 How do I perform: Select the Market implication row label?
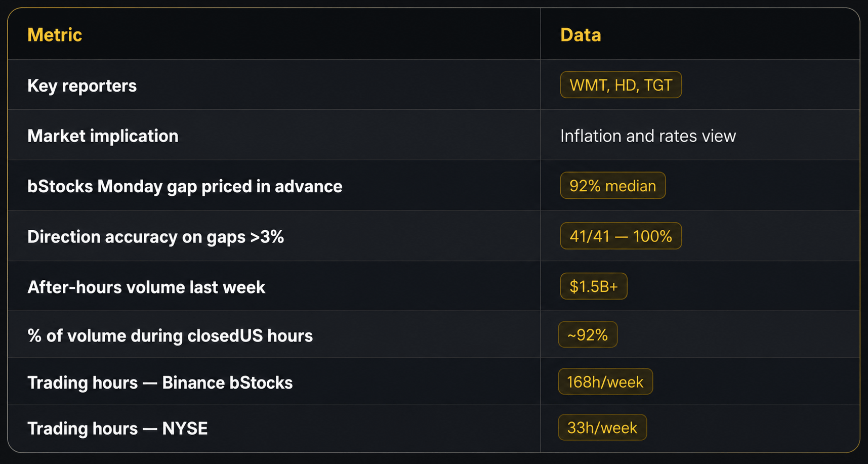pos(103,136)
